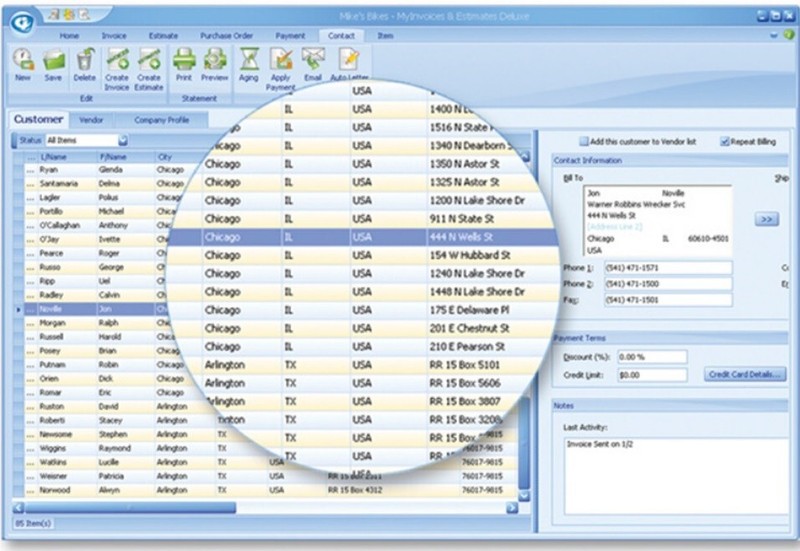Open the Payment ribbon tab
The image size is (800, 551).
click(290, 36)
